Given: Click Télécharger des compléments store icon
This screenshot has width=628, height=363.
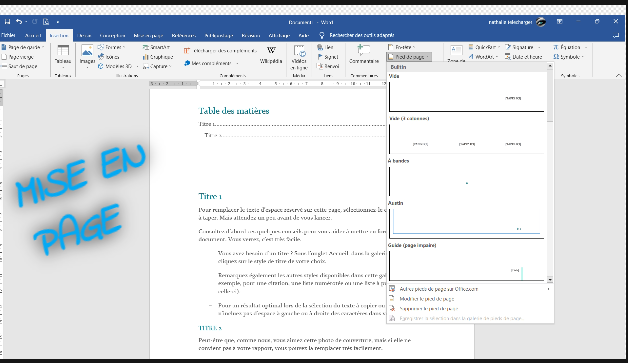Looking at the screenshot, I should click(x=220, y=51).
